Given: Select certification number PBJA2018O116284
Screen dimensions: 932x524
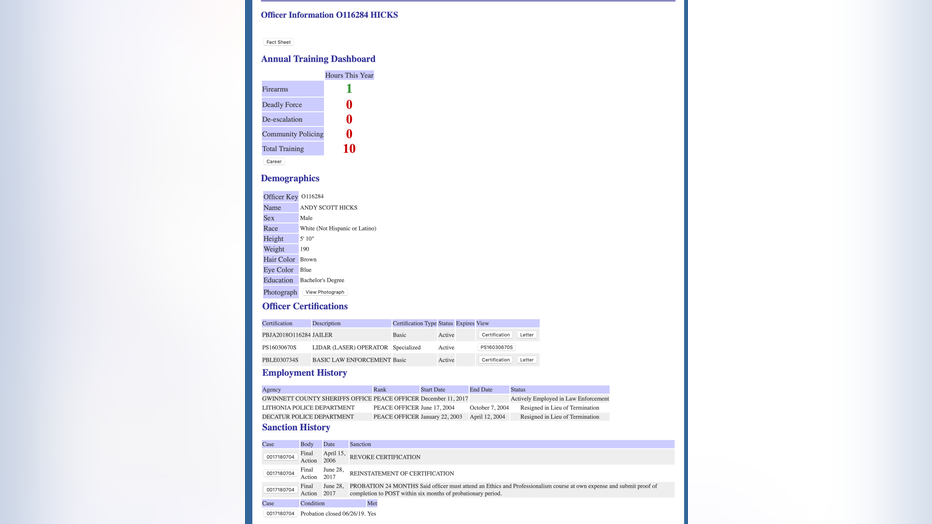Looking at the screenshot, I should pos(286,335).
